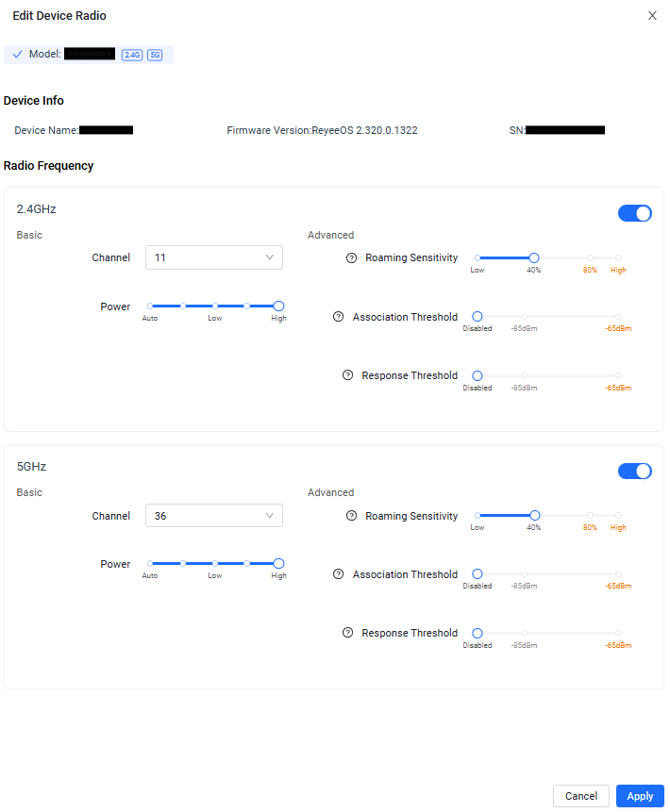Click help icon beside 5GHz Association Threshold
The width and height of the screenshot is (670, 812).
(339, 574)
